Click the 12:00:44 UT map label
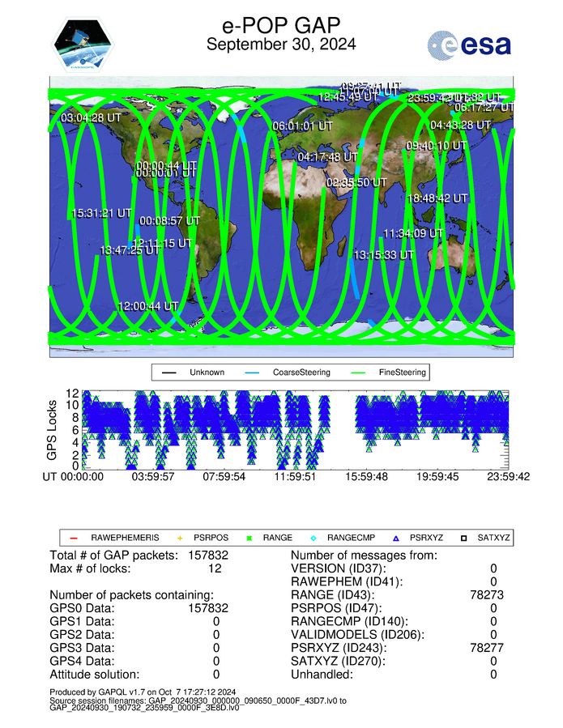This screenshot has height=728, width=563. pyautogui.click(x=147, y=306)
